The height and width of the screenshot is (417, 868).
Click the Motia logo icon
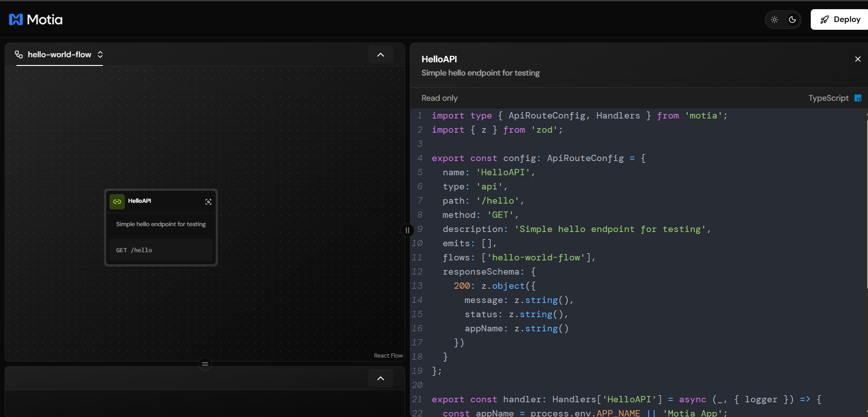click(16, 19)
